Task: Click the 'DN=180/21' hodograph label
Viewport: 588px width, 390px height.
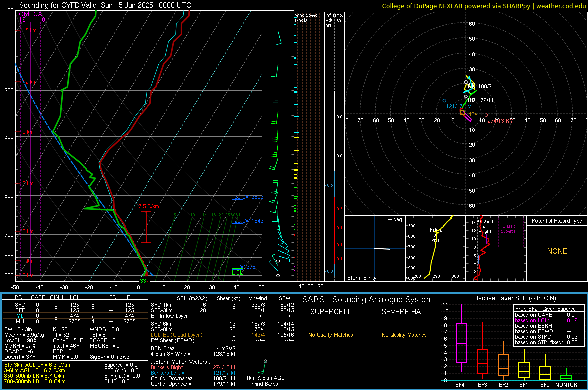Action: (481, 86)
